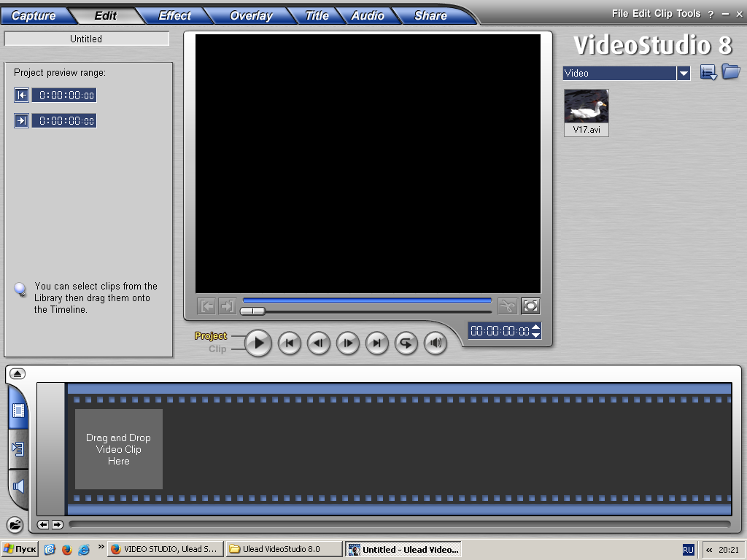747x560 pixels.
Task: Open the Effect step tab
Action: [174, 15]
